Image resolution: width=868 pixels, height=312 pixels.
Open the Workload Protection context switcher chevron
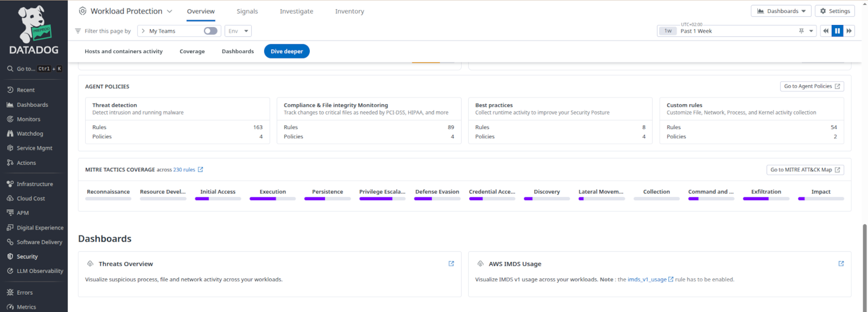pos(170,11)
